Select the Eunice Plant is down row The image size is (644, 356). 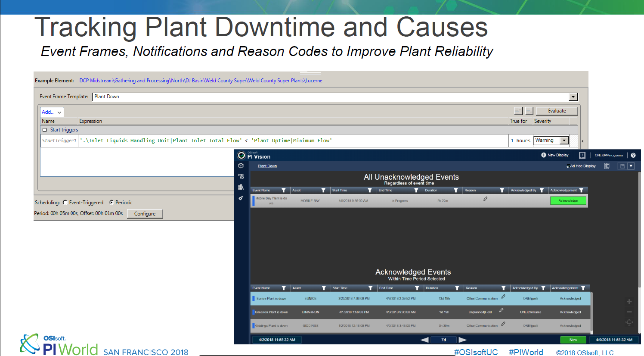pyautogui.click(x=420, y=298)
